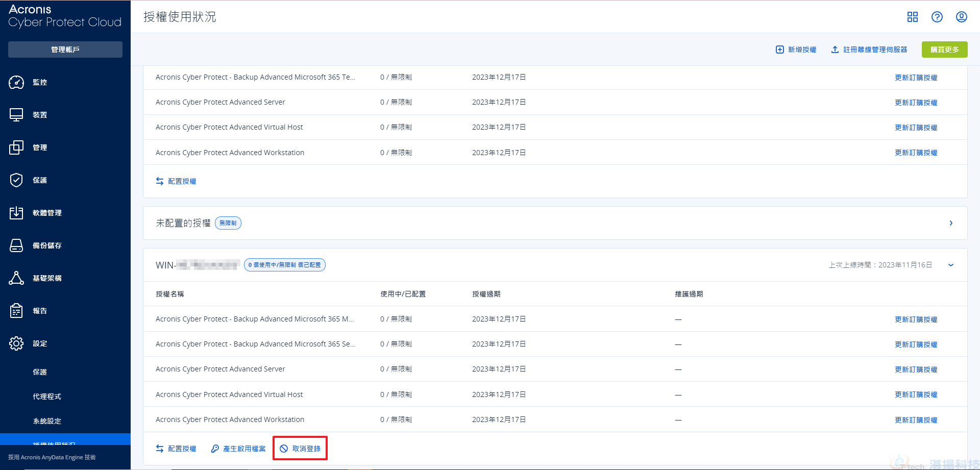Click 更新訂購授權 for upper Microsoft 365 Te... row
980x470 pixels.
click(x=916, y=78)
